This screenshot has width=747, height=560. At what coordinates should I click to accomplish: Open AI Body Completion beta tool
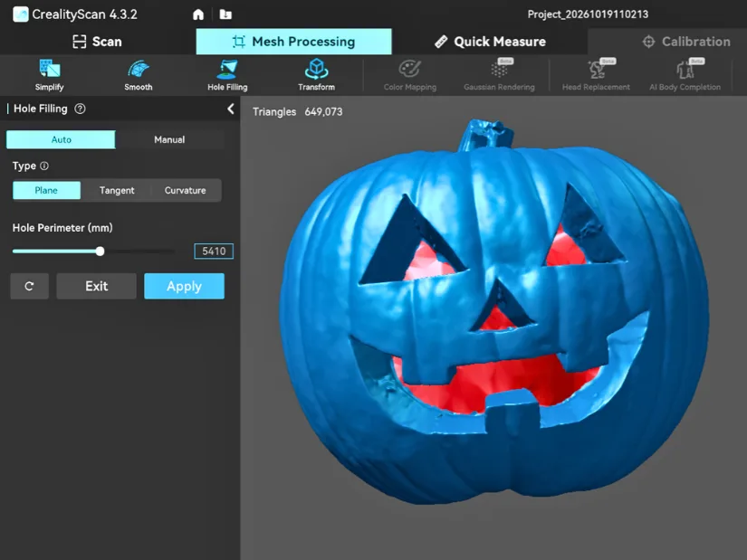(x=685, y=75)
